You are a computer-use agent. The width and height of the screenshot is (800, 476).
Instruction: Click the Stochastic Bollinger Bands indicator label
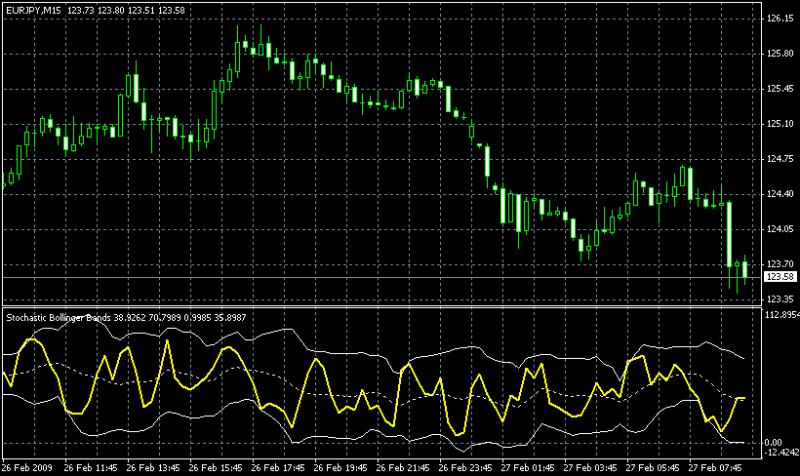click(58, 318)
